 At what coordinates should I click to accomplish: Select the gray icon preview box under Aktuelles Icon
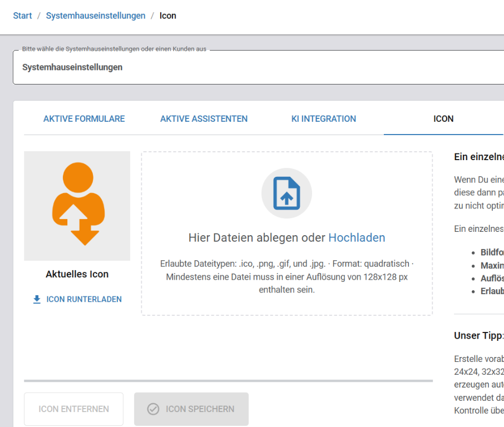pos(77,206)
